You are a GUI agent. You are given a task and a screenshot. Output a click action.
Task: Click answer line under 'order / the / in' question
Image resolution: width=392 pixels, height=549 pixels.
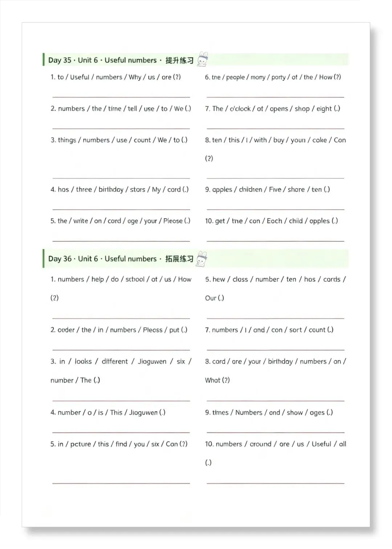pos(121,350)
